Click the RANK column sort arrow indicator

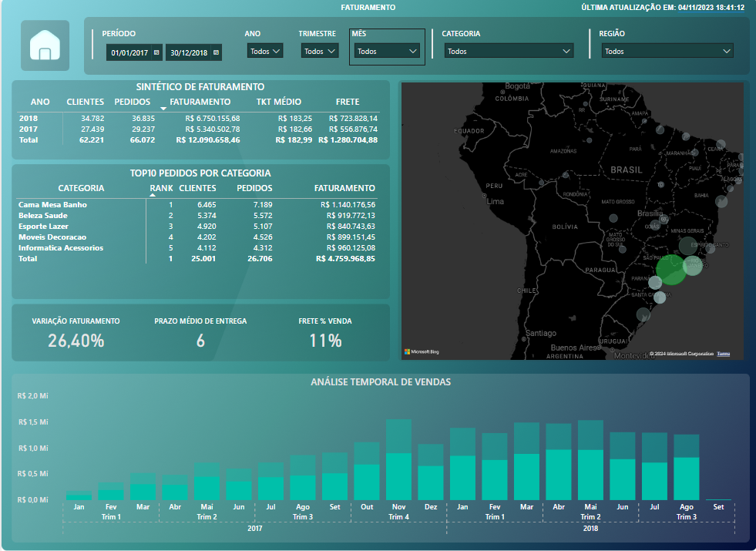click(x=153, y=195)
